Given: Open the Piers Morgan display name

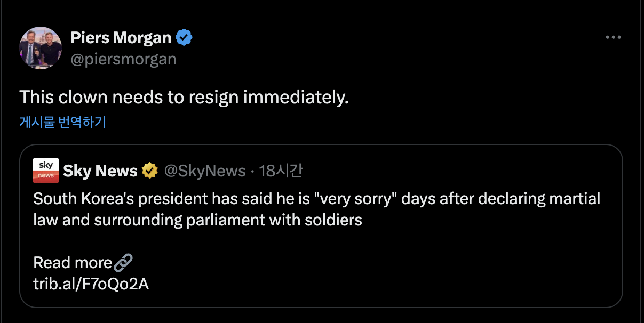Looking at the screenshot, I should point(121,38).
